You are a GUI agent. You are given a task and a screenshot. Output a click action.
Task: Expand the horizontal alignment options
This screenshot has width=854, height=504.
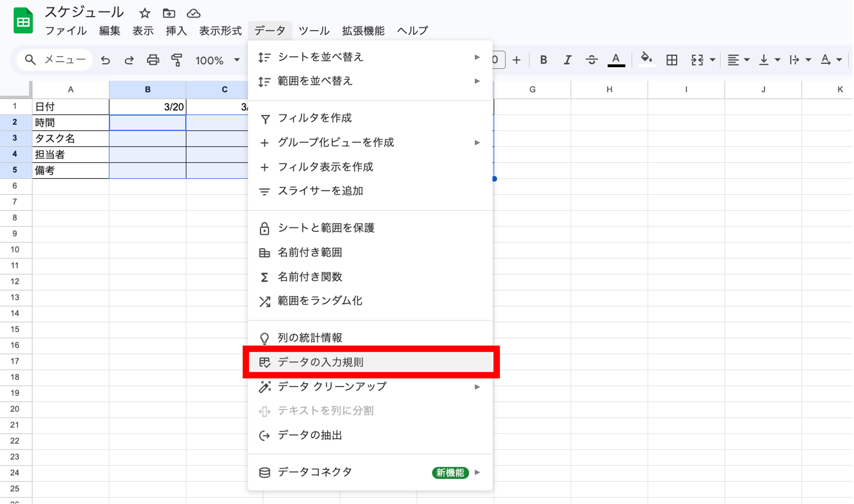click(x=747, y=60)
